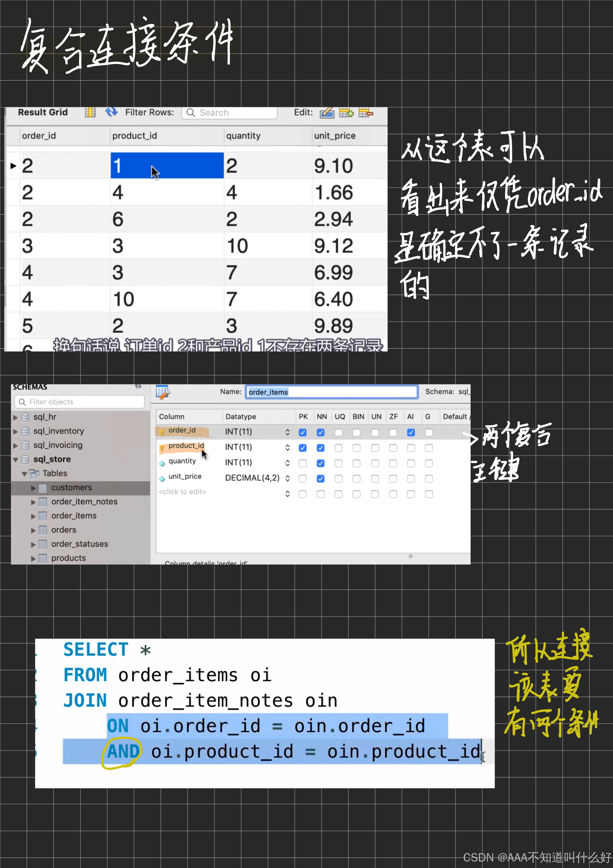Viewport: 613px width, 868px height.
Task: Toggle the NN checkbox for unit_price
Action: point(320,479)
